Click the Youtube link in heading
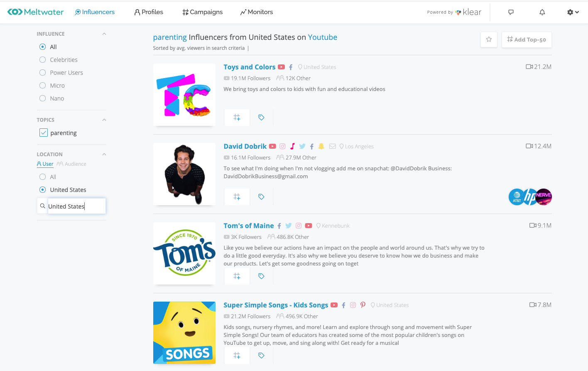The image size is (588, 371). coord(323,37)
